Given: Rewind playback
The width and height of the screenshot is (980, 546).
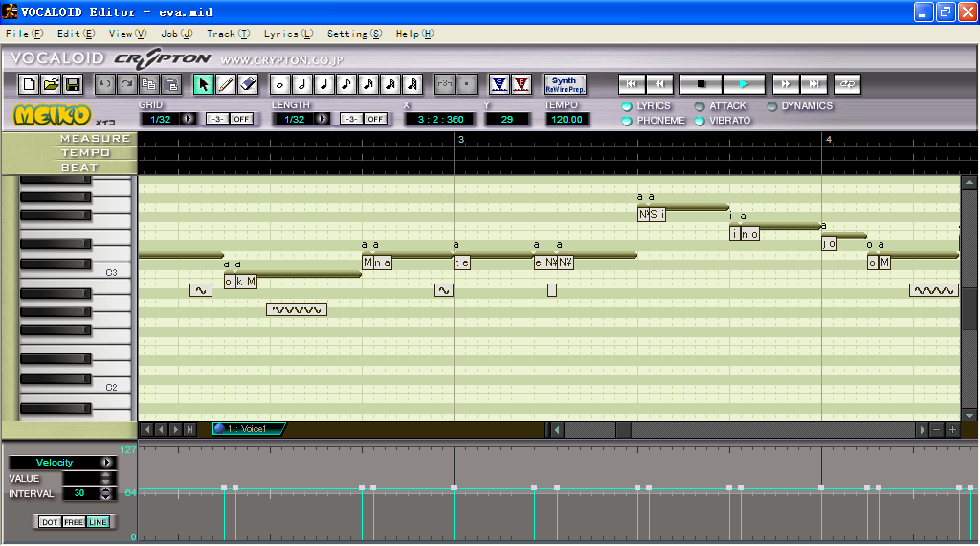Looking at the screenshot, I should coord(660,83).
